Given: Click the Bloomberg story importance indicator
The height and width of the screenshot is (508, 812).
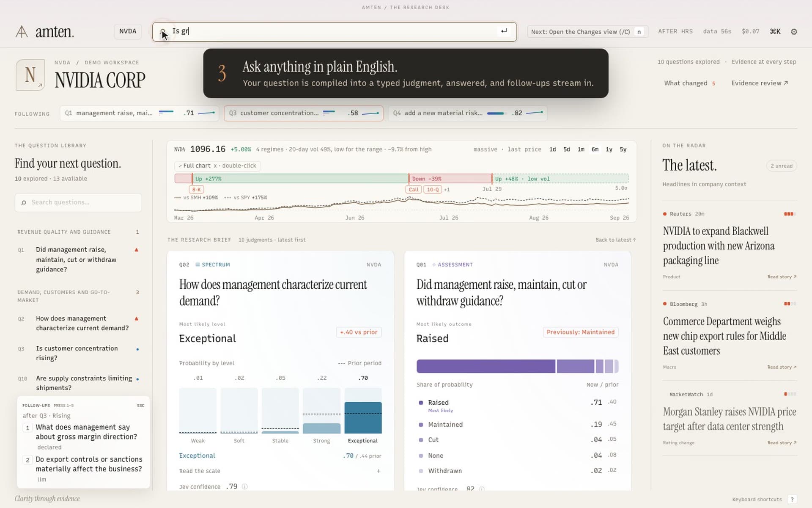Looking at the screenshot, I should (x=790, y=304).
